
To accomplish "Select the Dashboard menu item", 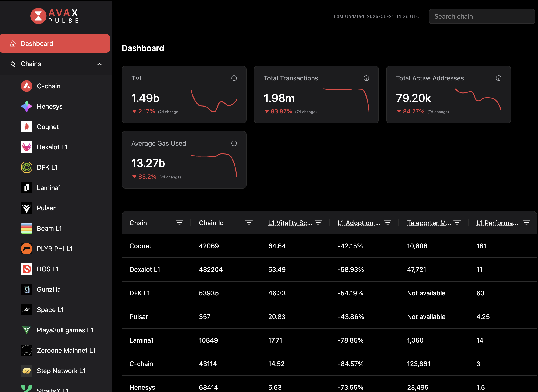I will (55, 43).
